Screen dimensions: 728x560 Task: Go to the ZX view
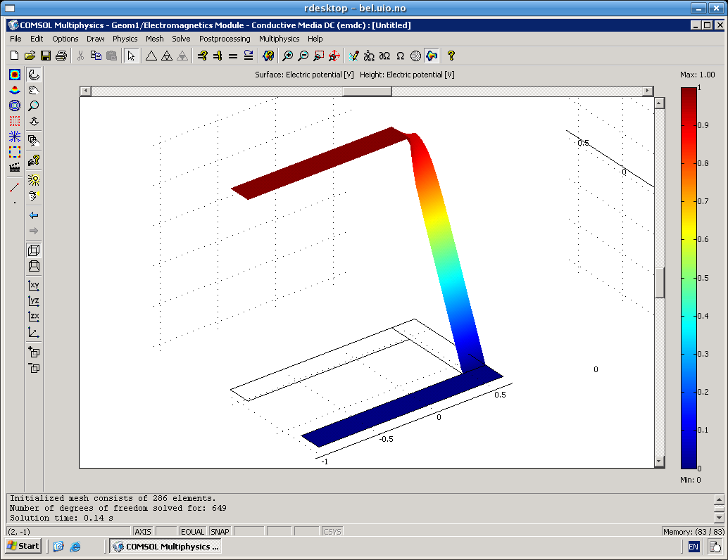click(x=34, y=317)
